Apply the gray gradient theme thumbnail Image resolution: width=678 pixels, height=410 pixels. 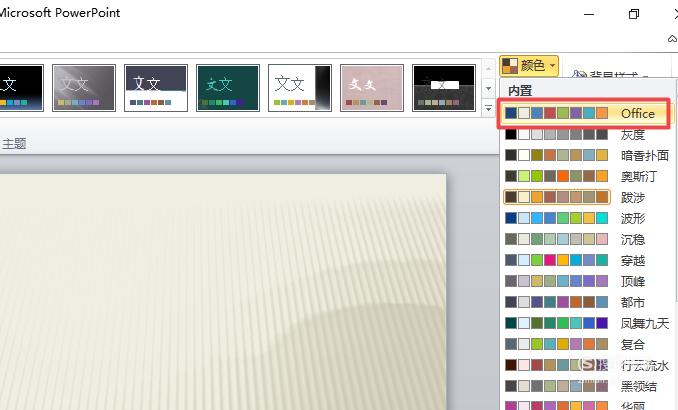(x=84, y=88)
